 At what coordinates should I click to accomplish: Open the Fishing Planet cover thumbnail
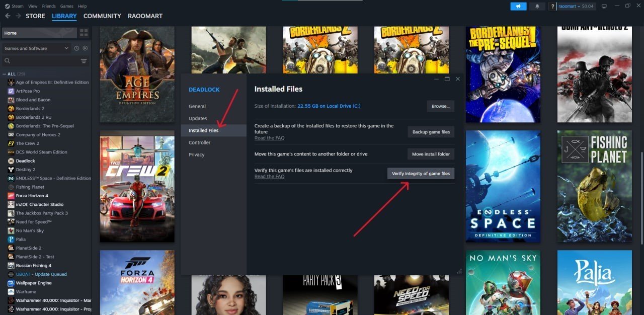pos(594,186)
